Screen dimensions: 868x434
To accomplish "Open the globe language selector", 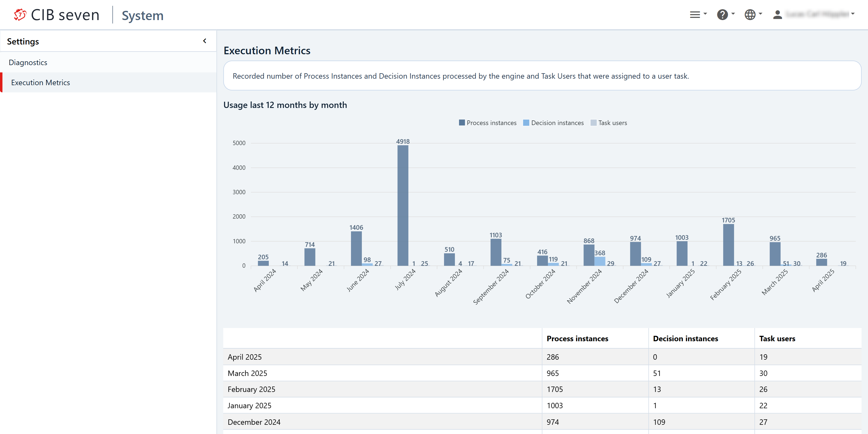I will 750,14.
